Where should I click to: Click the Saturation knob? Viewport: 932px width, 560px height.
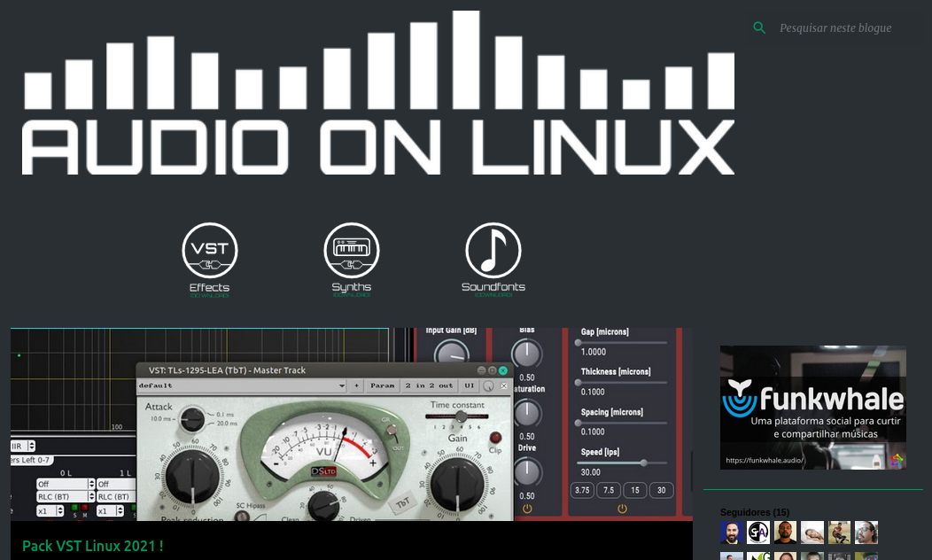point(526,413)
